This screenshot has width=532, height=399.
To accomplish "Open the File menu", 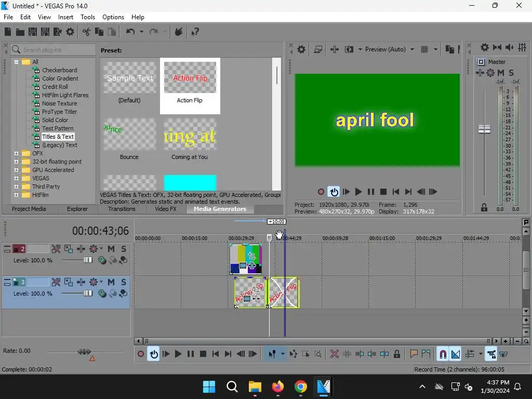I will (8, 17).
